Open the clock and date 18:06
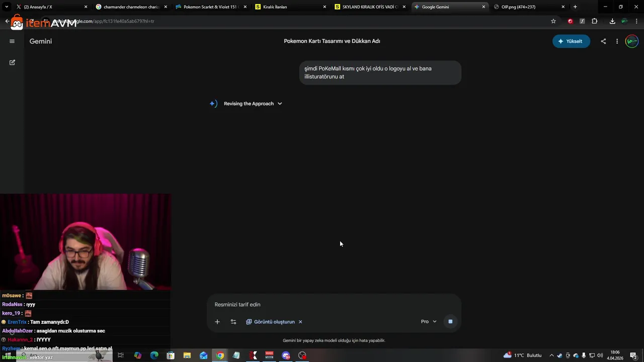The width and height of the screenshot is (644, 362). click(x=615, y=355)
